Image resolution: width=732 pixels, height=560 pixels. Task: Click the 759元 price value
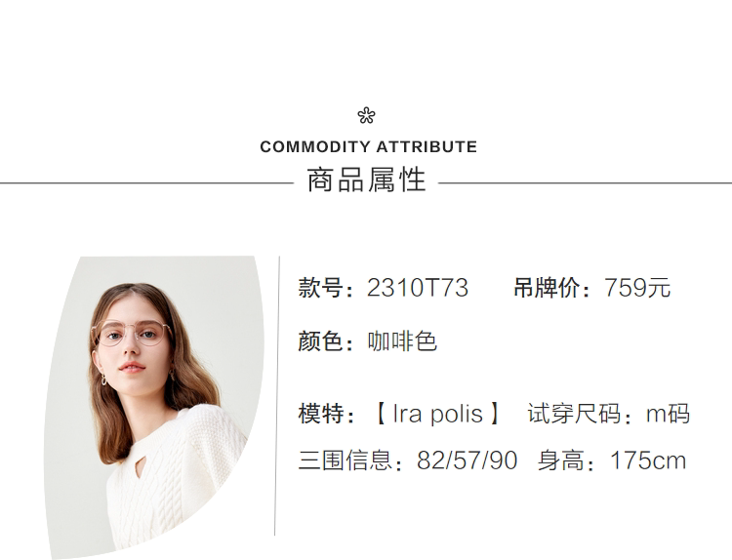(x=637, y=289)
